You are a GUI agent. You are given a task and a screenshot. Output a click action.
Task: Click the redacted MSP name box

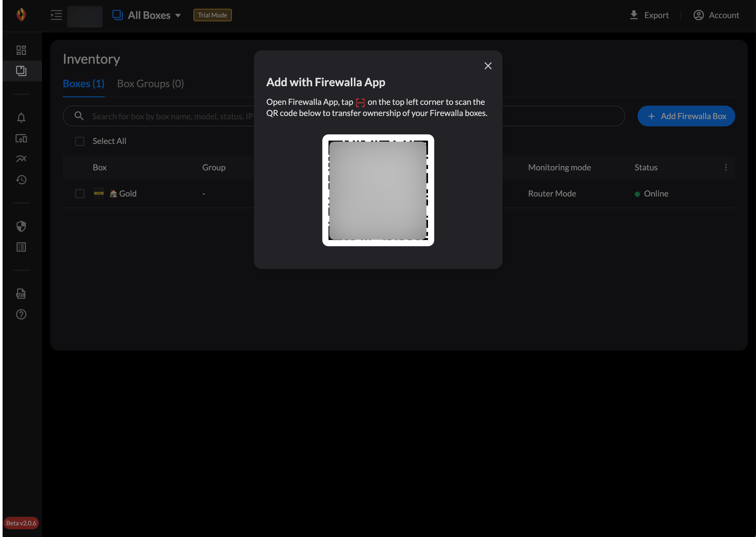[x=85, y=17]
